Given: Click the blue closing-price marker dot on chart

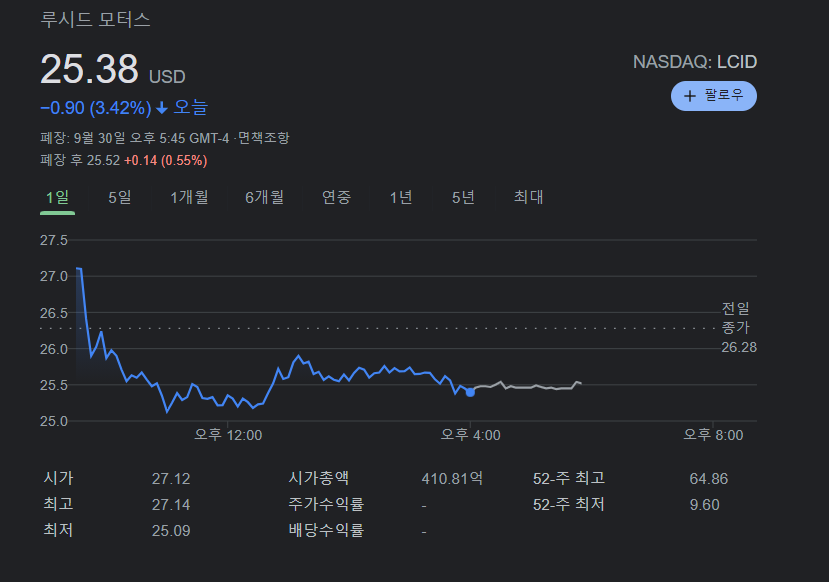Looking at the screenshot, I should pos(470,392).
